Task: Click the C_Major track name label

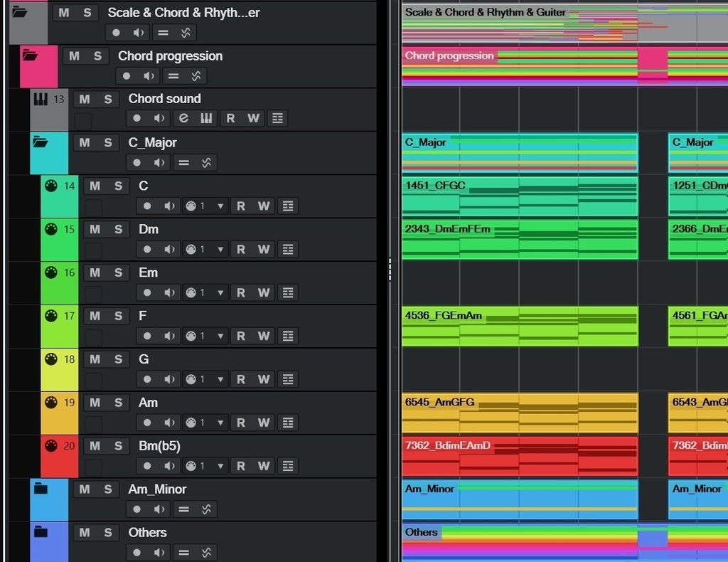Action: 155,142
